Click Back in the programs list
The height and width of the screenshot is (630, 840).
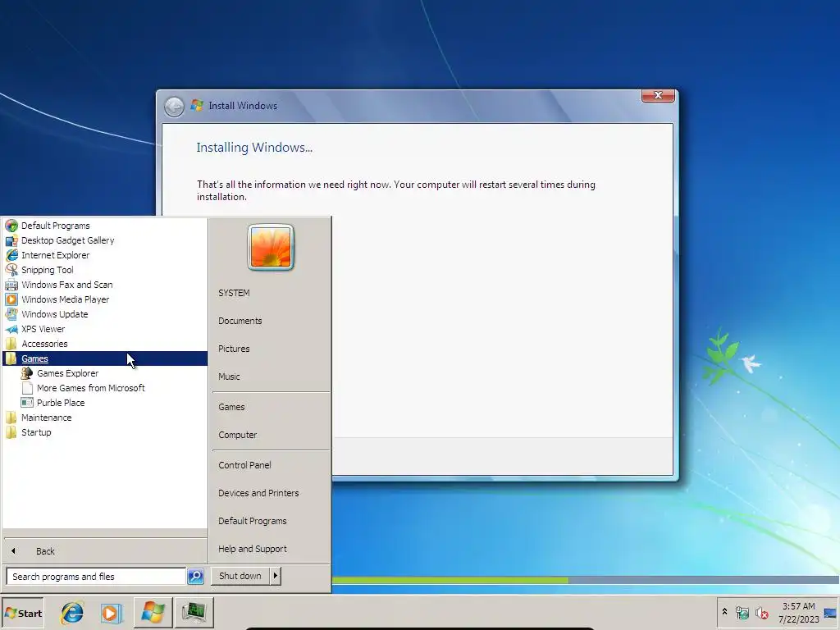pyautogui.click(x=46, y=550)
